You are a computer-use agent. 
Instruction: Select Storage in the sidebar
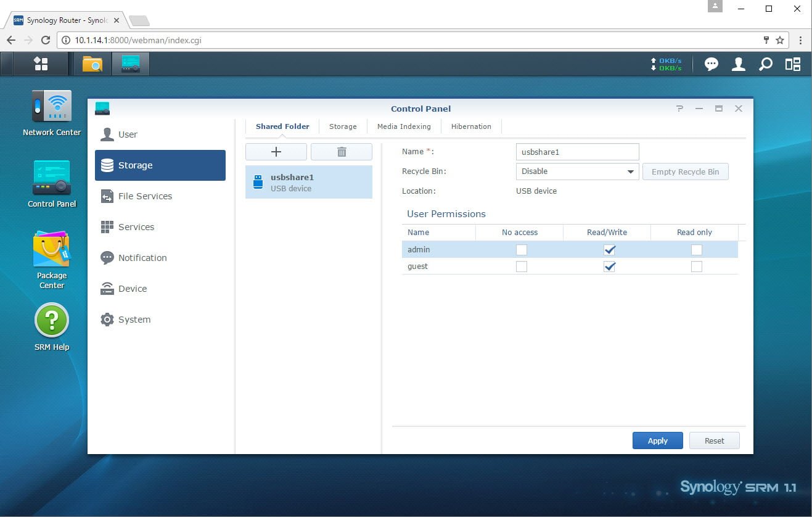(160, 165)
